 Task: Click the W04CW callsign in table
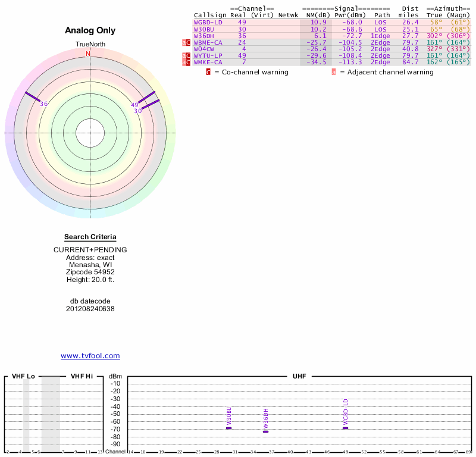[x=203, y=49]
